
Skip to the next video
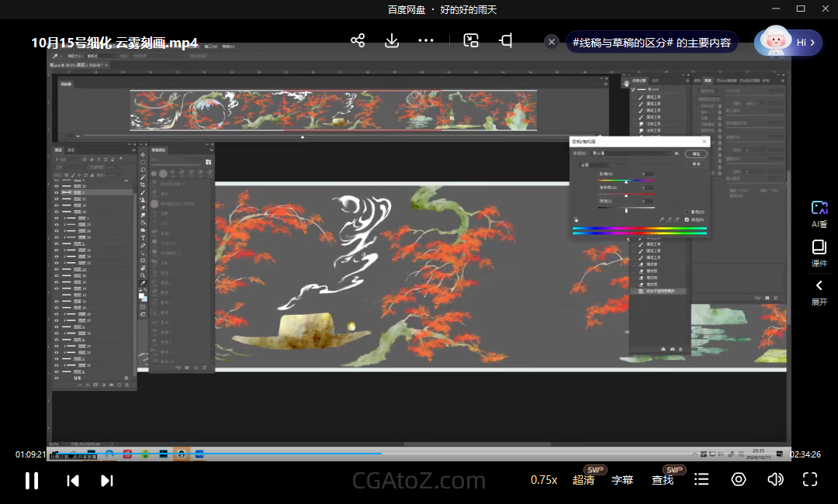[107, 481]
